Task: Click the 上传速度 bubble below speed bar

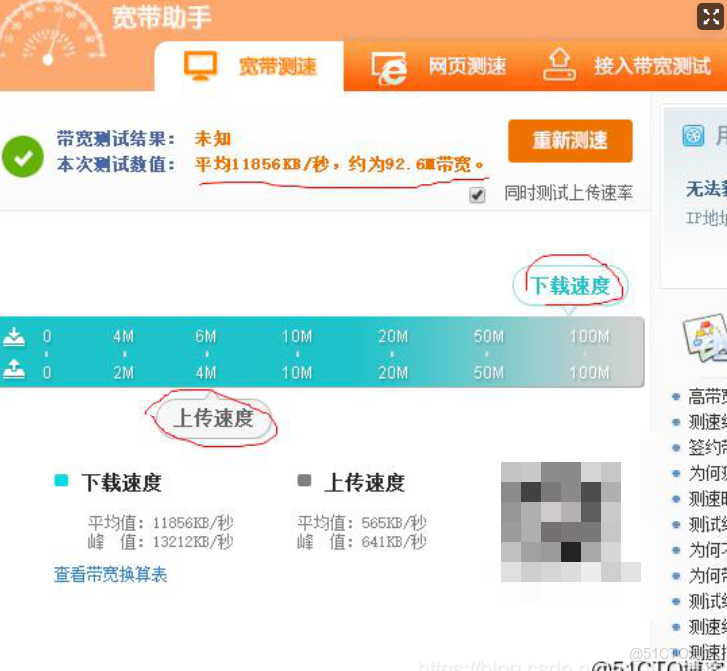Action: pyautogui.click(x=213, y=418)
